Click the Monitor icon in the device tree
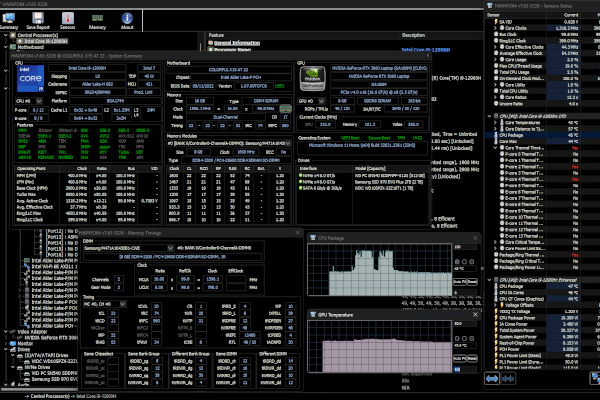 click(x=13, y=344)
